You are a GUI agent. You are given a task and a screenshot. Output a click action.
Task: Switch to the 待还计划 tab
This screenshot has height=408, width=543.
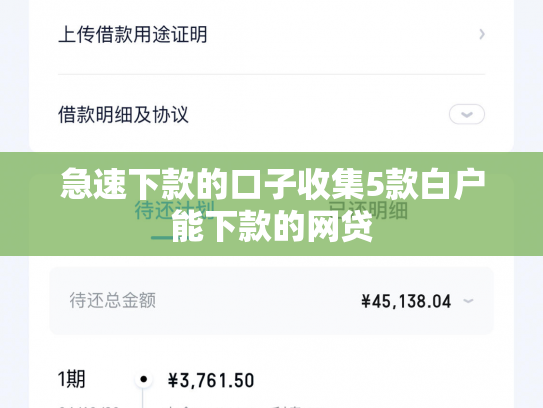[175, 210]
